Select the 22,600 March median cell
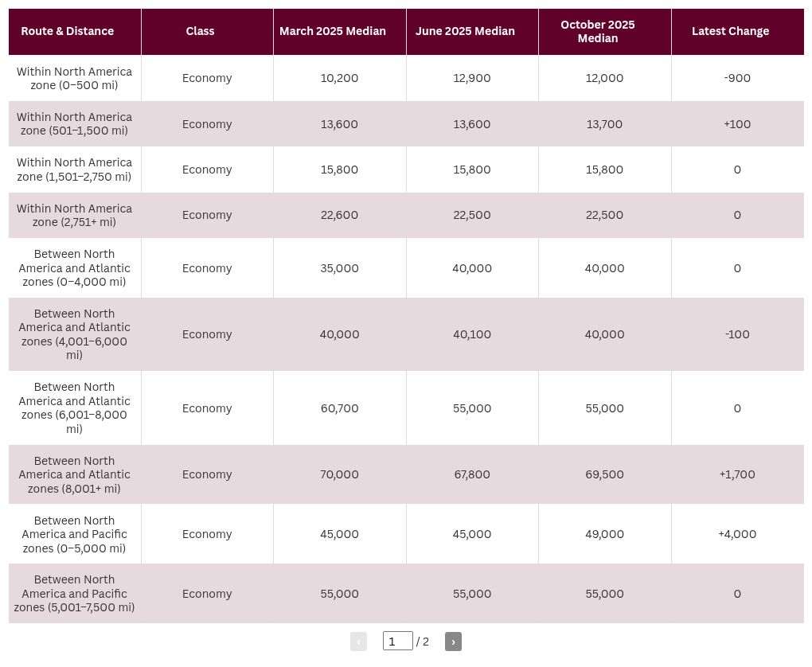This screenshot has height=667, width=812. (x=340, y=215)
